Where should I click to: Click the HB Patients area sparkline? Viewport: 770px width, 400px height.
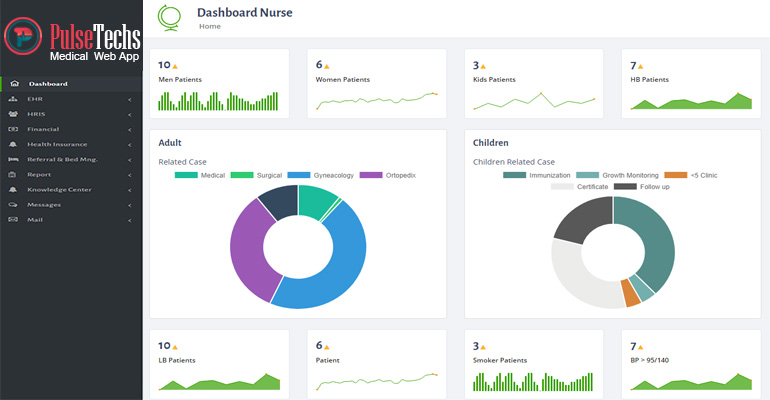click(691, 101)
